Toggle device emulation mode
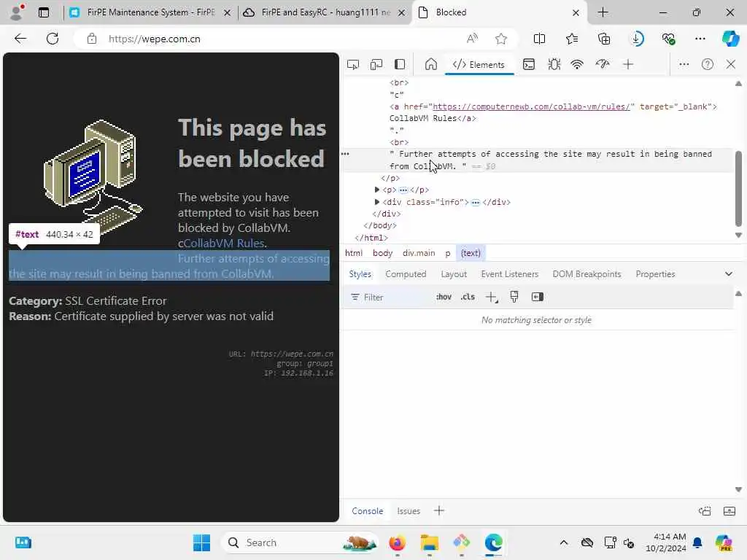Viewport: 747px width, 560px height. coord(376,64)
